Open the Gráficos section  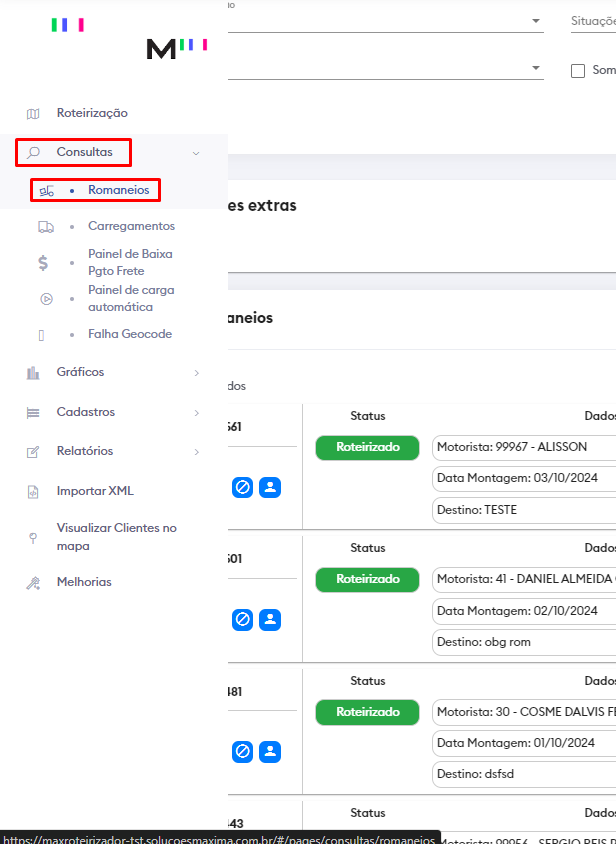[x=80, y=372]
